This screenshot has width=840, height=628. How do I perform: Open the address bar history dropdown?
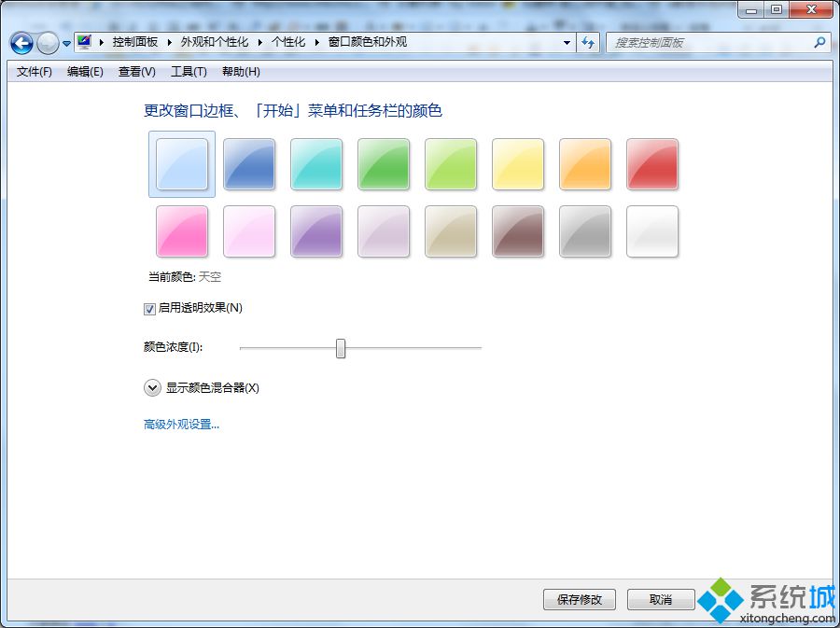(567, 43)
